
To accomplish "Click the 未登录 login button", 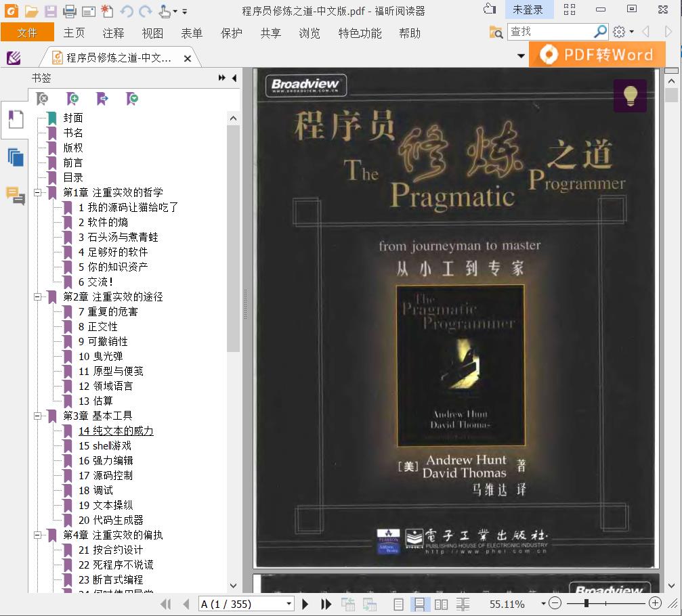I will coord(529,9).
